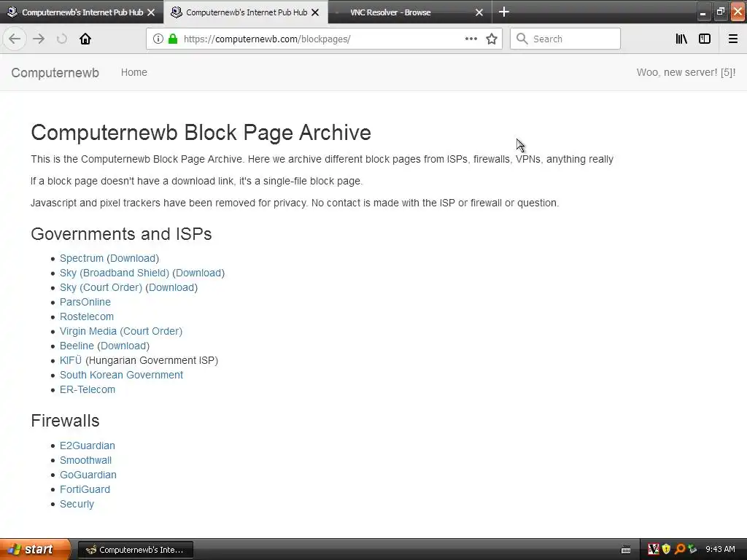The image size is (747, 560).
Task: Open the KIFÜ block page link
Action: (71, 360)
